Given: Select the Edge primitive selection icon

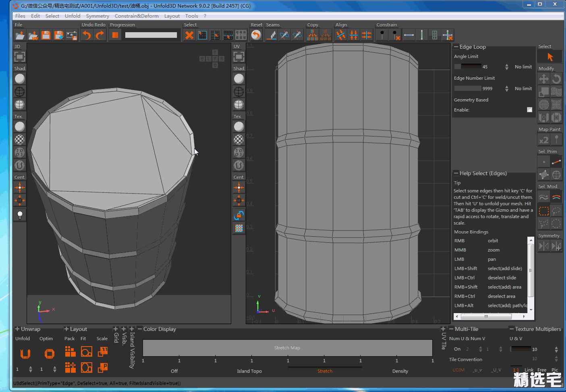Looking at the screenshot, I should tap(556, 162).
